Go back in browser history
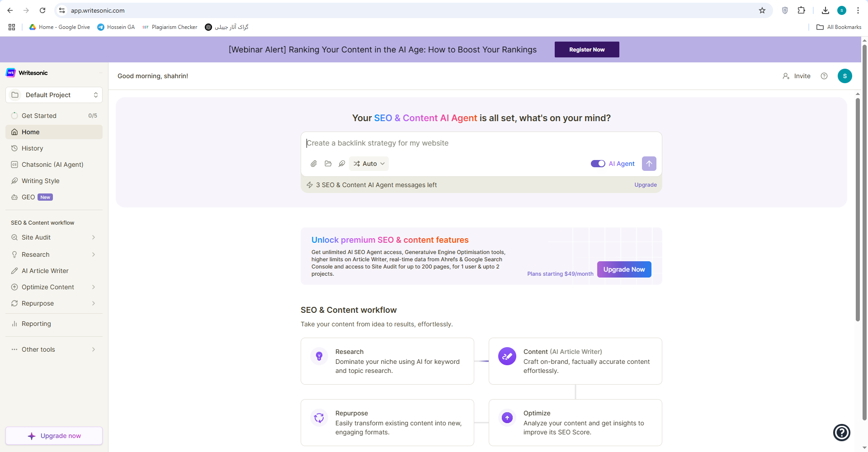 coord(10,10)
